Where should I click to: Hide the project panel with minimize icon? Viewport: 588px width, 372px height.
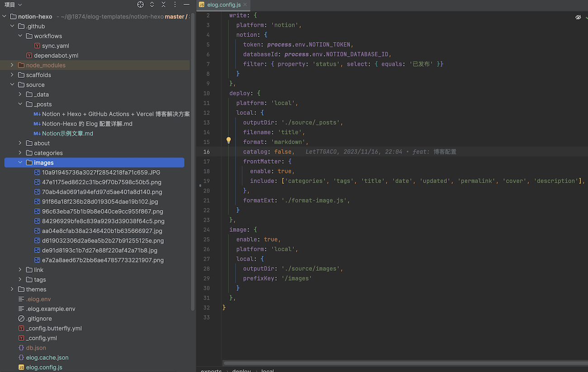click(186, 5)
